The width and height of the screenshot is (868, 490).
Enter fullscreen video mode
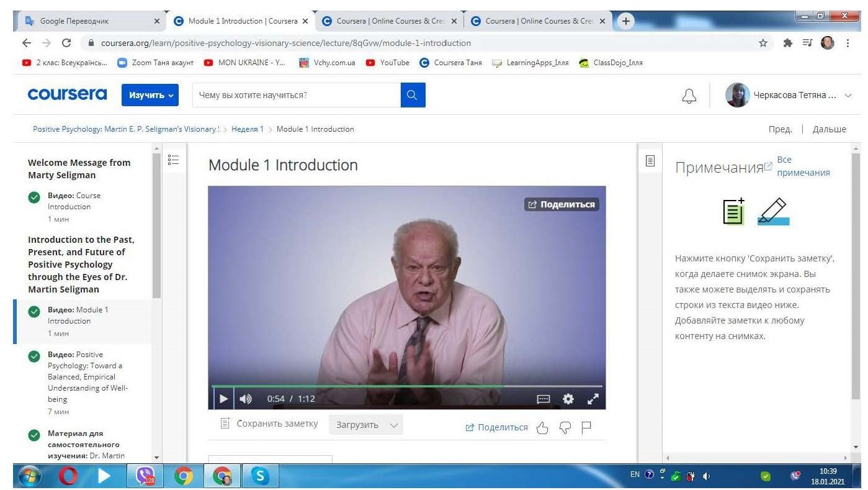(x=593, y=399)
